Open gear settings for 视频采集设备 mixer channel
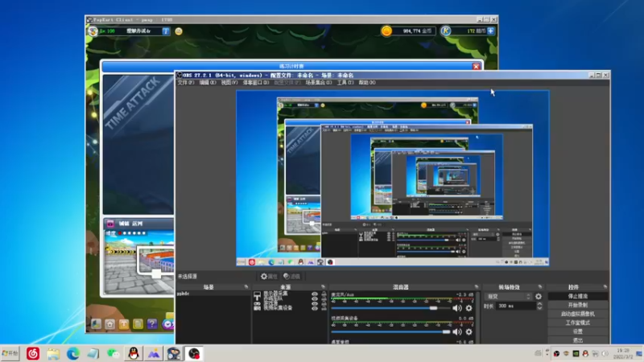 [469, 331]
